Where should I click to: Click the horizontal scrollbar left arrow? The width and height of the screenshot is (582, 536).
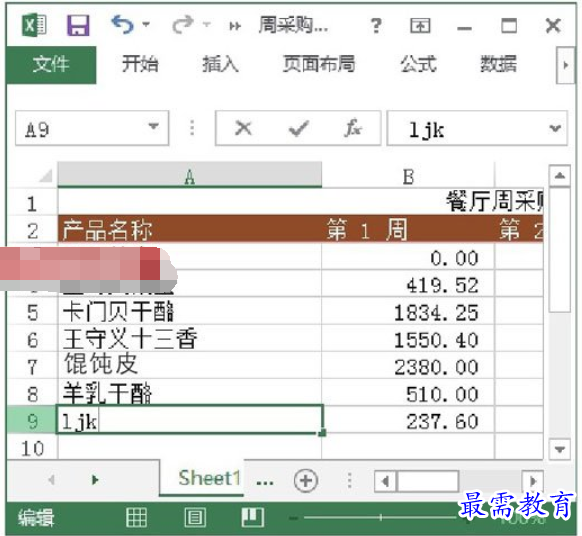coord(385,481)
